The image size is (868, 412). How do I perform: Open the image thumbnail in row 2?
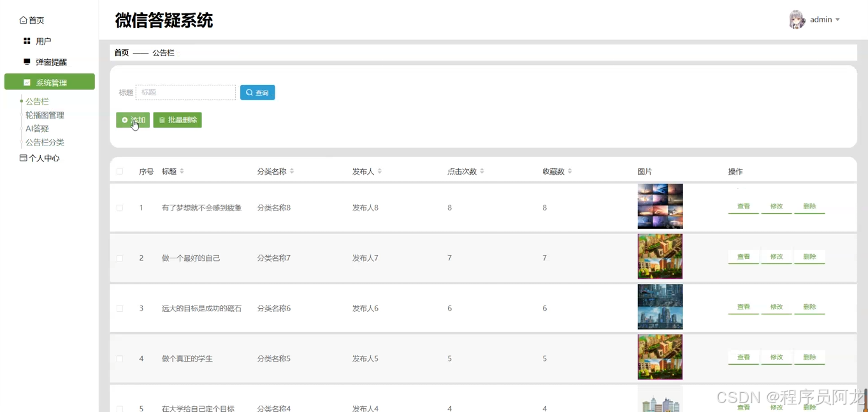tap(660, 256)
